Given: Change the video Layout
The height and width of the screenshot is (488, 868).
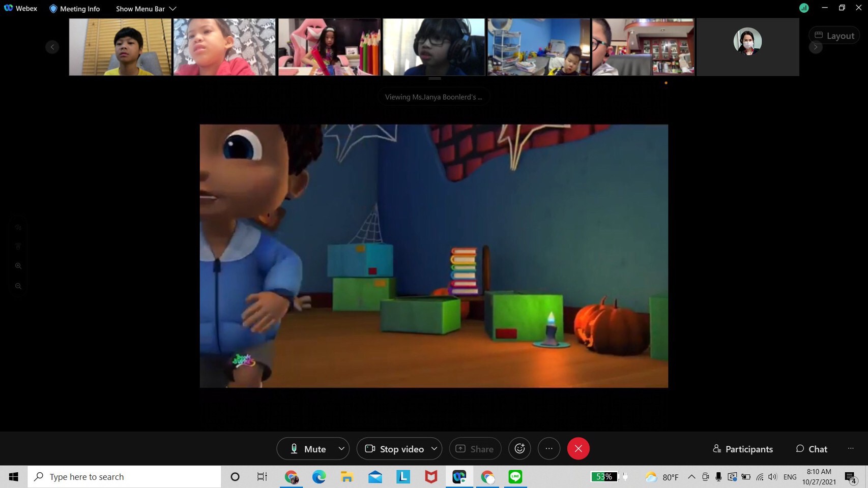Looking at the screenshot, I should click(x=834, y=36).
